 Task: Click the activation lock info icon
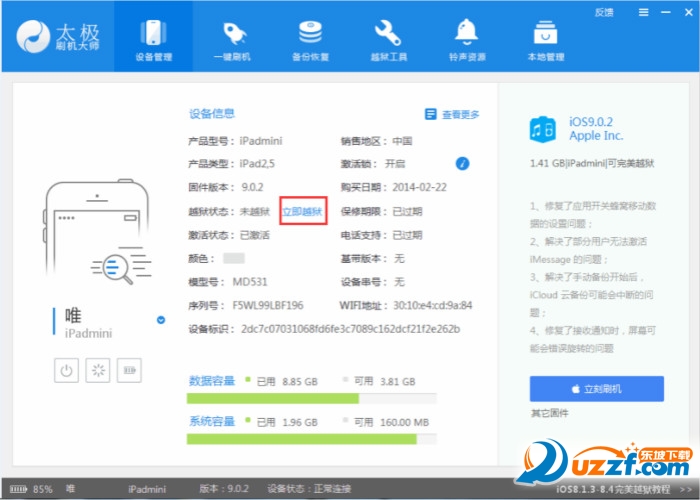pos(462,163)
